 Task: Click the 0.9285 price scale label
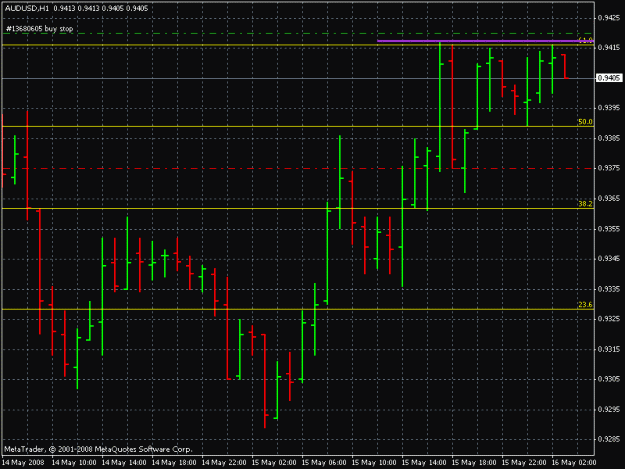(x=609, y=439)
